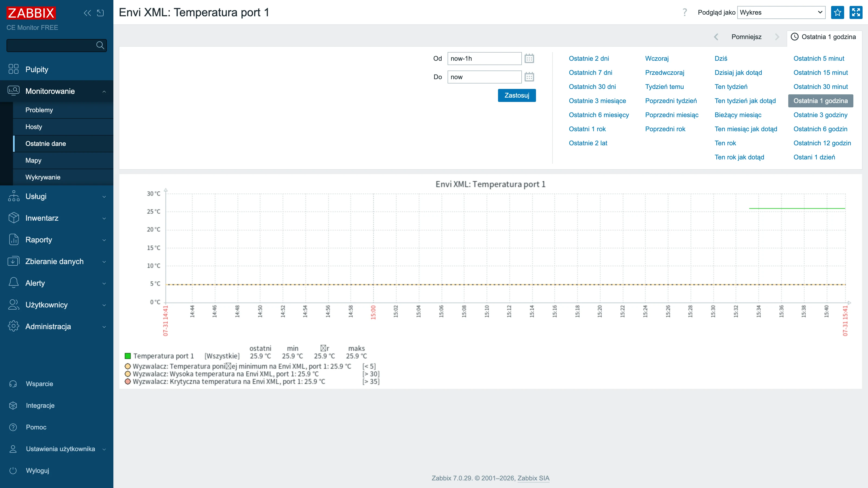
Task: Expand the Raporty section chevron
Action: pyautogui.click(x=104, y=240)
